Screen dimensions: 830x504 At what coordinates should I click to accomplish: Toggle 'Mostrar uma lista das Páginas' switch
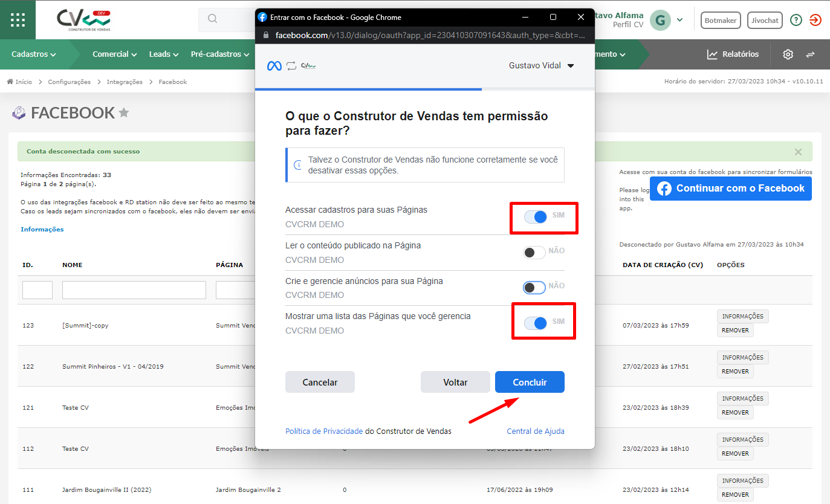[536, 323]
